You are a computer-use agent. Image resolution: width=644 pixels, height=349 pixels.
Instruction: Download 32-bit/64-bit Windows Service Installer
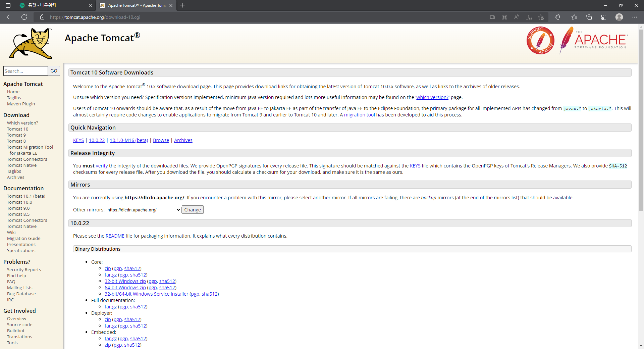146,294
